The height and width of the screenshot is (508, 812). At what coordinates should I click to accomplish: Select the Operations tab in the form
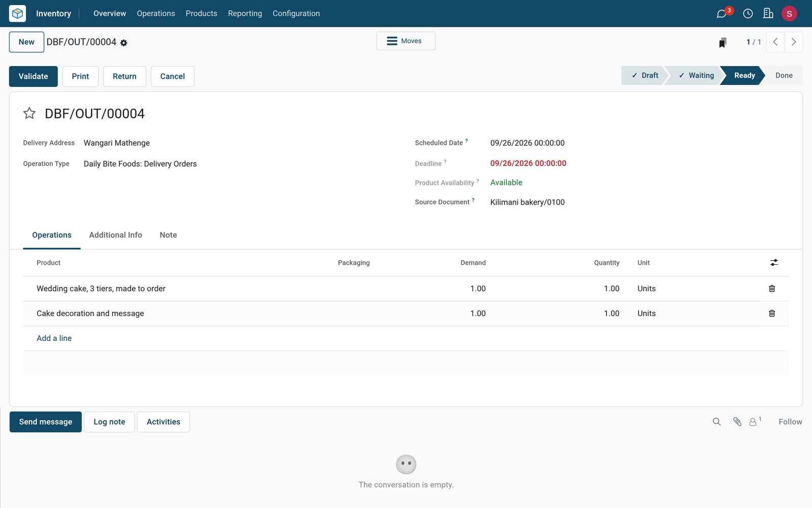point(52,235)
